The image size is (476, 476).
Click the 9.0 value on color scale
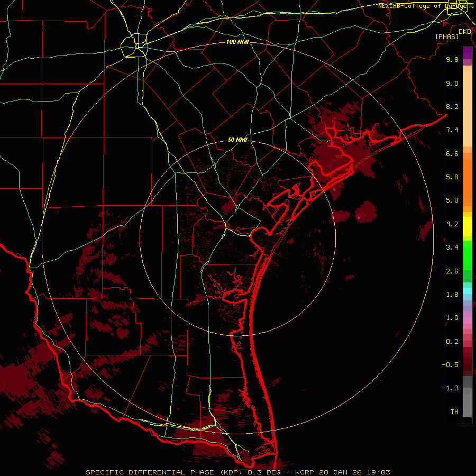(x=452, y=83)
